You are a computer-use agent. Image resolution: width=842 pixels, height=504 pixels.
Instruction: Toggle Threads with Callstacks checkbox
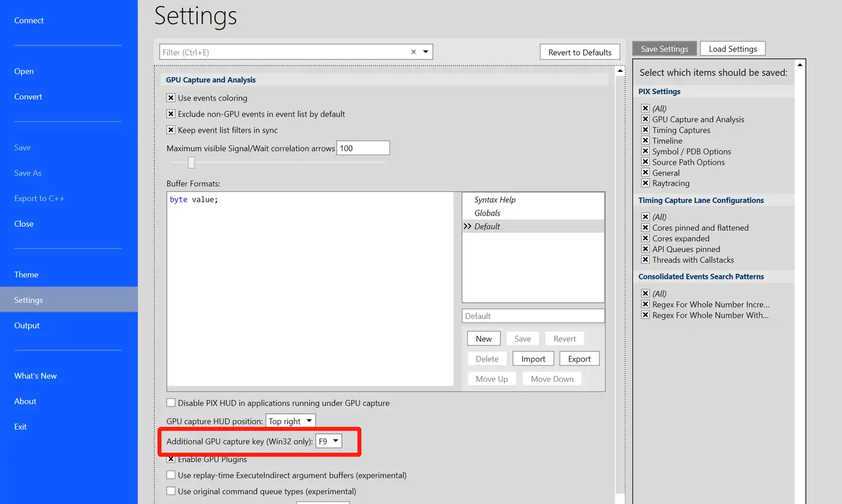pos(646,260)
